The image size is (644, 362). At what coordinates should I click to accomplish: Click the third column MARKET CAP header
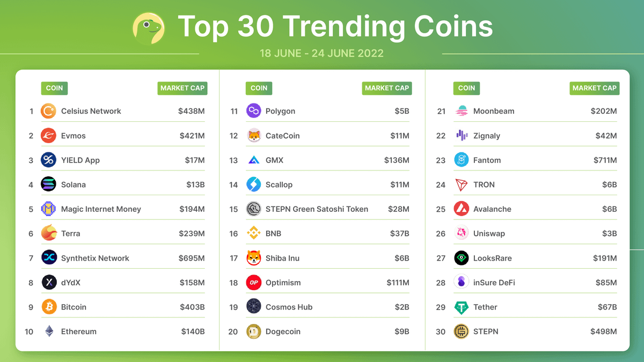(594, 88)
